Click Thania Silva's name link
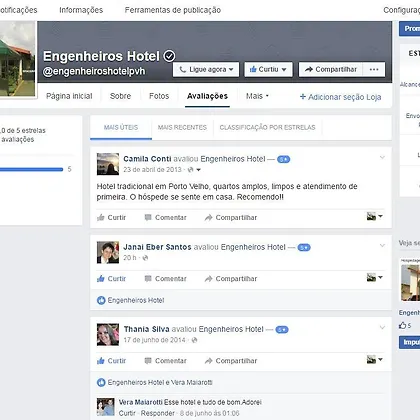The height and width of the screenshot is (420, 420). pos(147,329)
